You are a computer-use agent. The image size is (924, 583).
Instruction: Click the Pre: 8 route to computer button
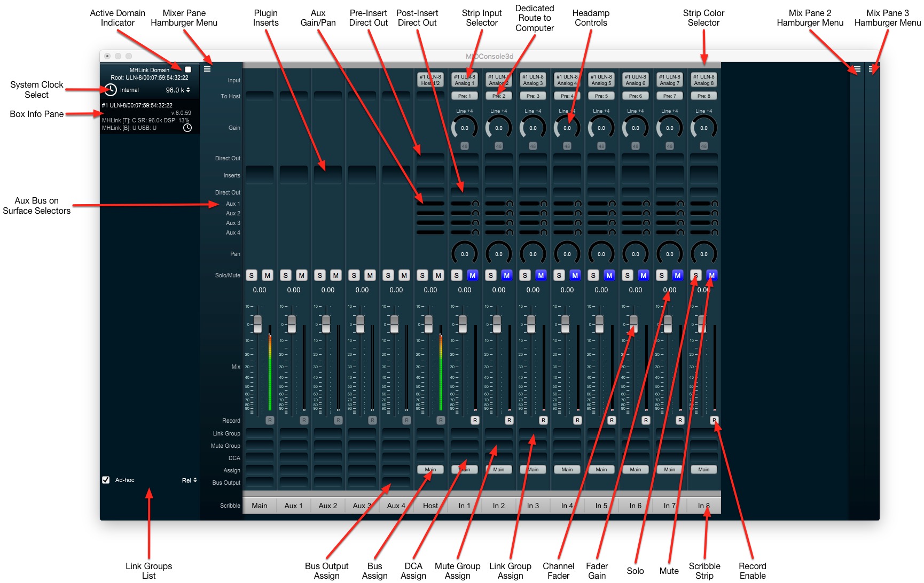point(704,96)
